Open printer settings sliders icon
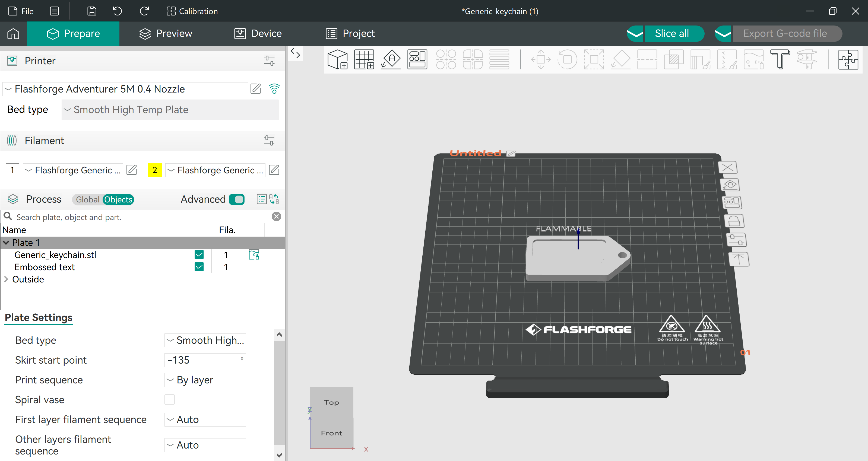 point(269,61)
